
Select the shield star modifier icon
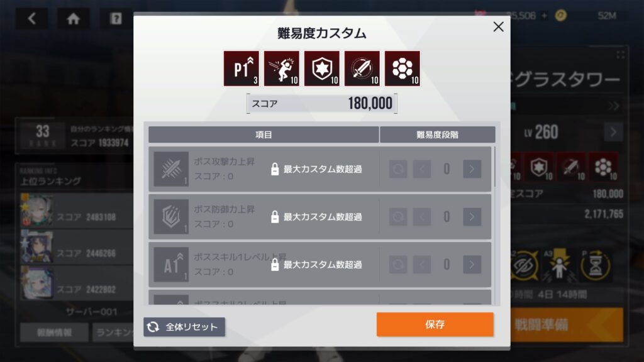[321, 69]
